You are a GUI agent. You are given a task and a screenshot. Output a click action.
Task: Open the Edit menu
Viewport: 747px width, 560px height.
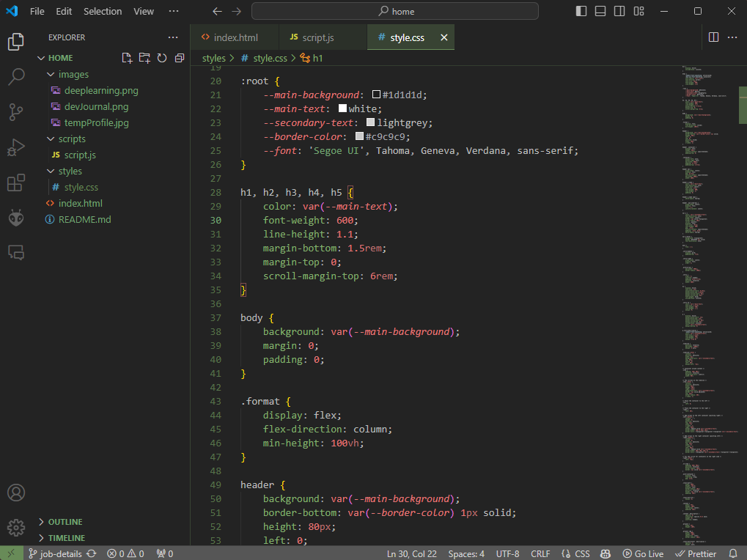point(64,11)
